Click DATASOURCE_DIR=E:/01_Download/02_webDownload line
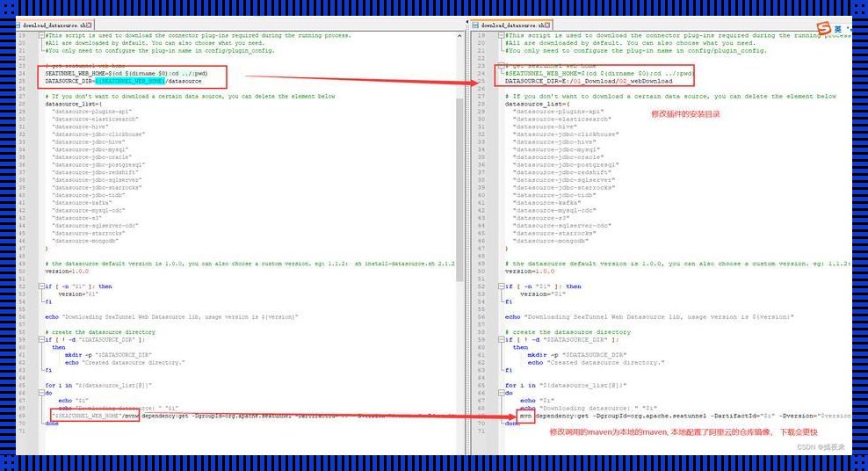The image size is (868, 471). point(589,81)
